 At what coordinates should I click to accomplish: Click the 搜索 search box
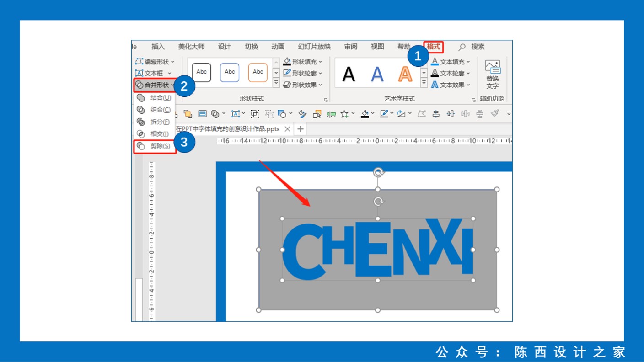point(472,47)
